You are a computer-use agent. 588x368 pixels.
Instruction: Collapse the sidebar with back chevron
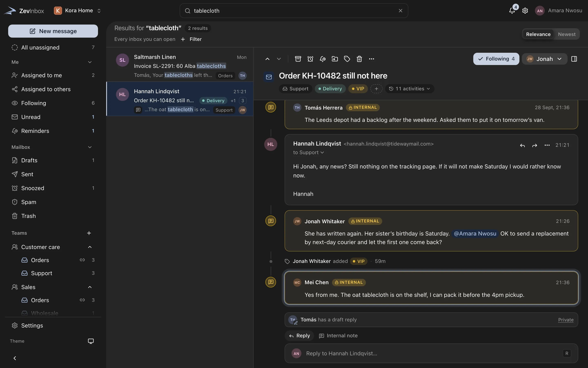14,358
